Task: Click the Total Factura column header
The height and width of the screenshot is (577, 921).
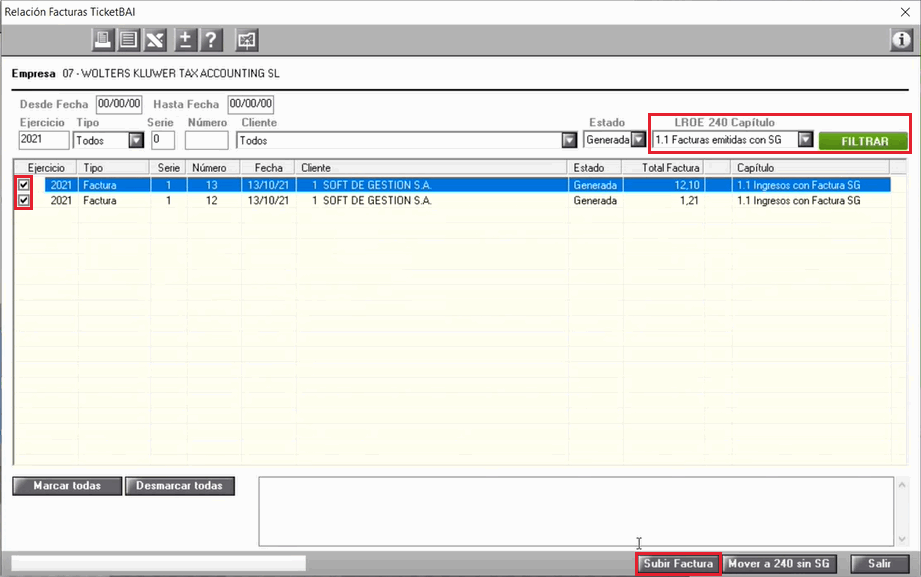Action: coord(663,168)
